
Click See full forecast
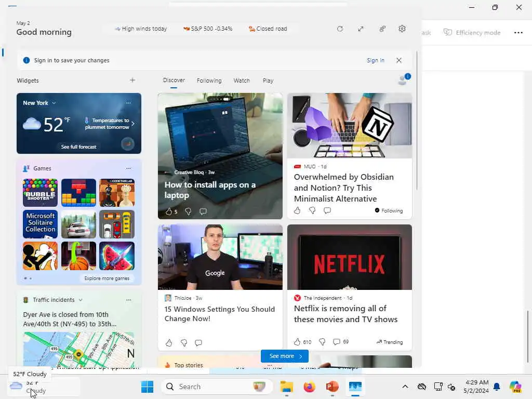click(79, 147)
